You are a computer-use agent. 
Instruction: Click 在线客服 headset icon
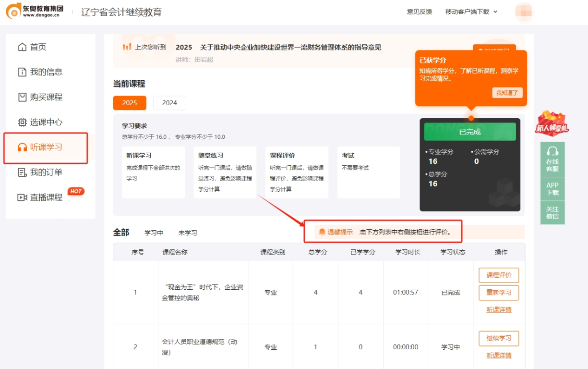click(x=552, y=152)
